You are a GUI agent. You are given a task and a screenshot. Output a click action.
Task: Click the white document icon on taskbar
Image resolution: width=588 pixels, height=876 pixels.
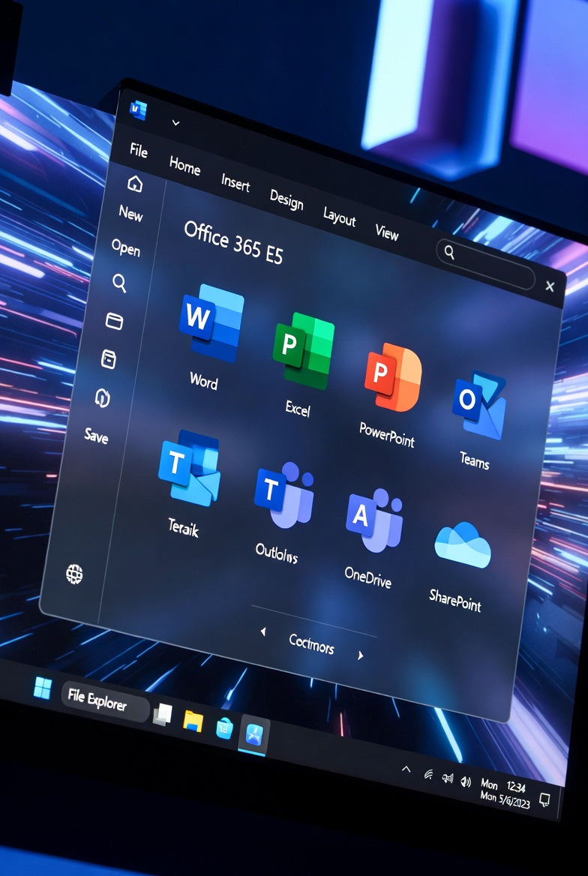pos(163,715)
